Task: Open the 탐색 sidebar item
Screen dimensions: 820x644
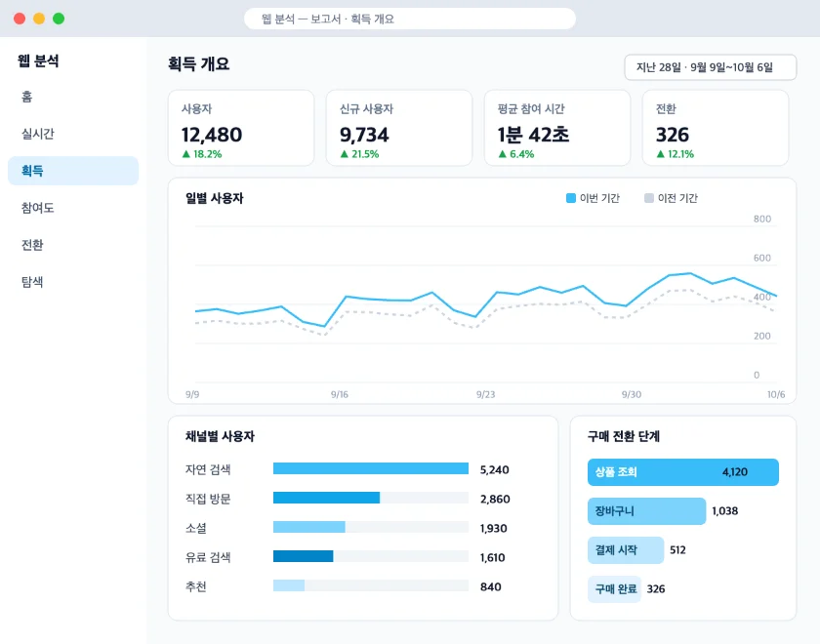Action: 73,282
